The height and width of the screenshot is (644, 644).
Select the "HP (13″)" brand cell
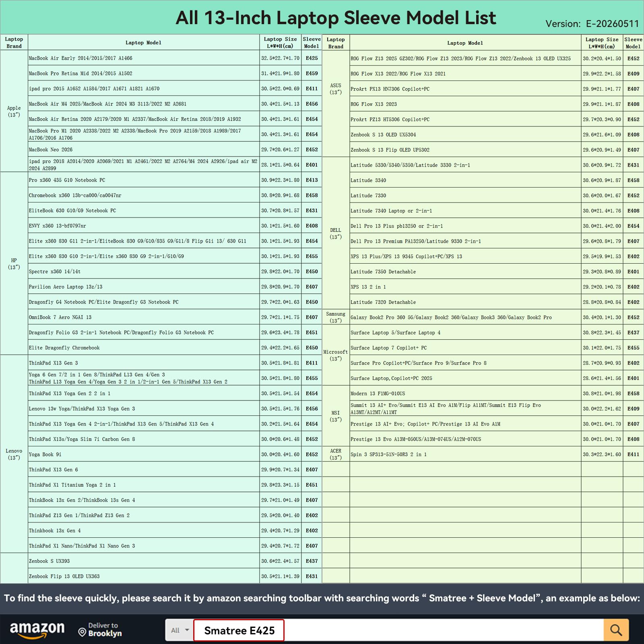tap(14, 264)
